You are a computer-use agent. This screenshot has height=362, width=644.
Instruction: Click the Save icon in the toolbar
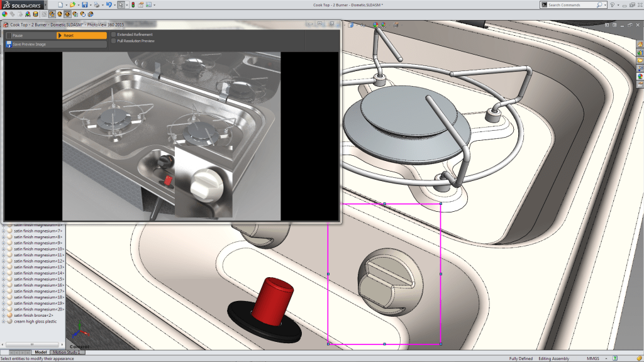(x=85, y=4)
